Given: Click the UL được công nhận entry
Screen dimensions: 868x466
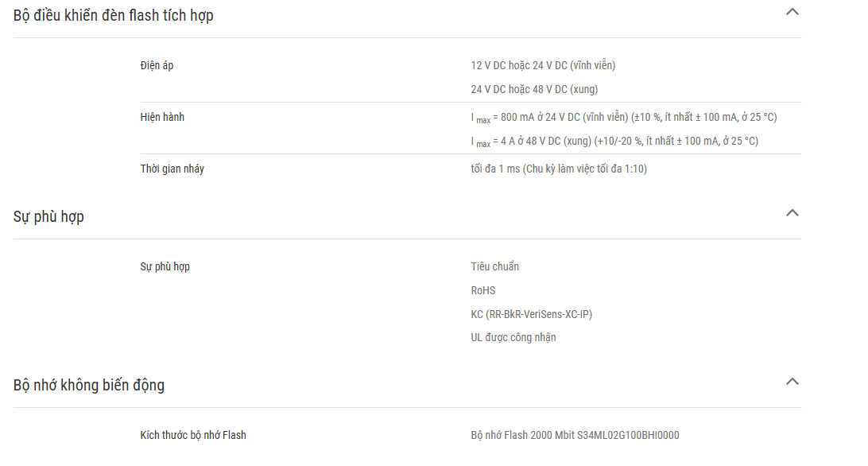Looking at the screenshot, I should [513, 337].
